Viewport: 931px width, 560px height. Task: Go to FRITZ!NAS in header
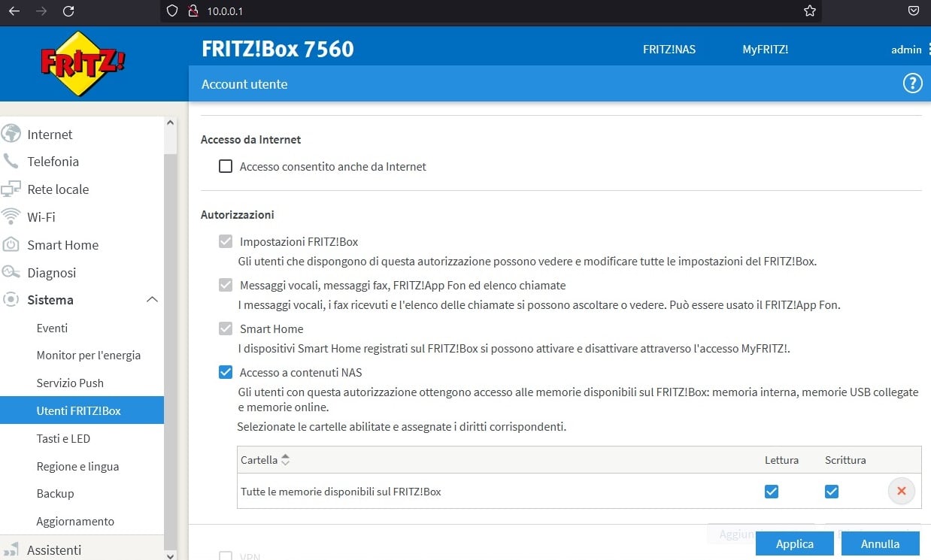(x=669, y=50)
